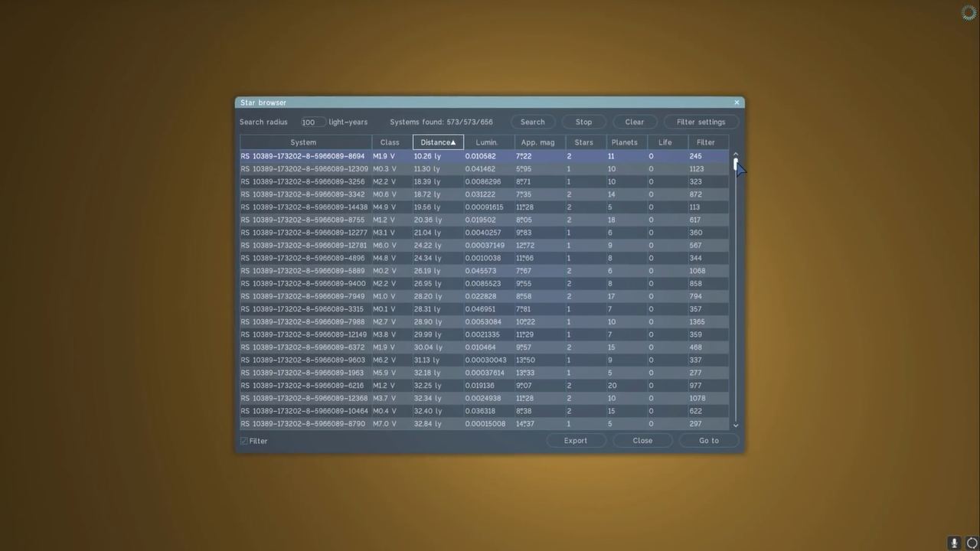Click the M6.0 V class cell
The image size is (980, 551).
pyautogui.click(x=392, y=246)
